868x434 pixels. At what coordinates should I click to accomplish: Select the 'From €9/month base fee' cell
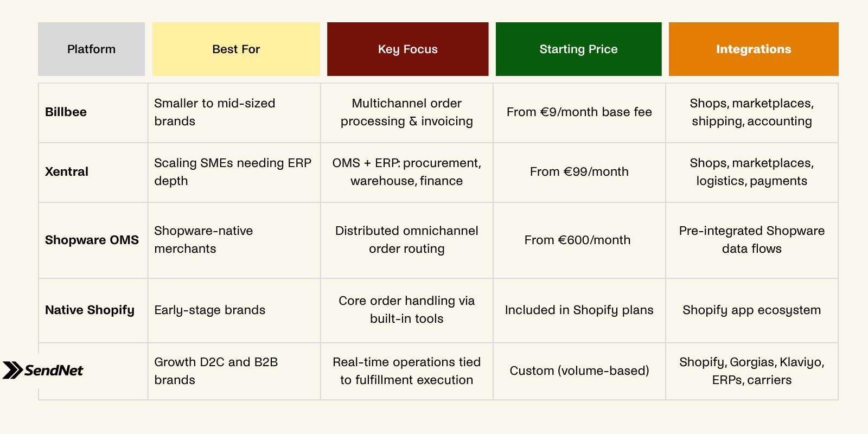579,112
